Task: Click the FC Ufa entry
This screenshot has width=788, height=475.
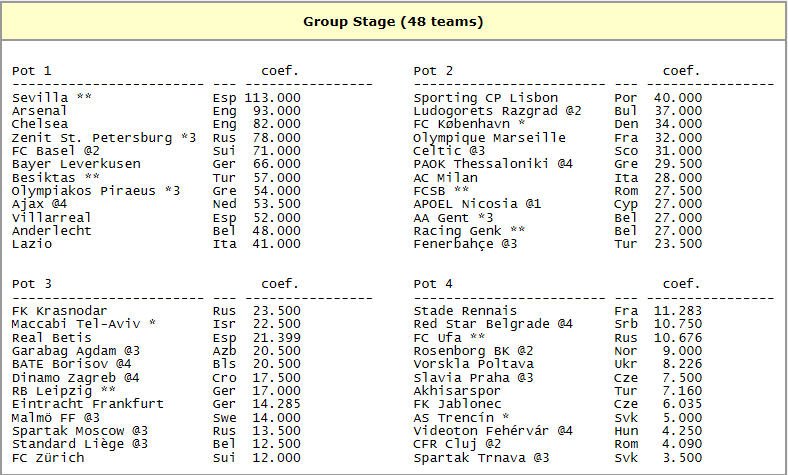Action: point(449,337)
